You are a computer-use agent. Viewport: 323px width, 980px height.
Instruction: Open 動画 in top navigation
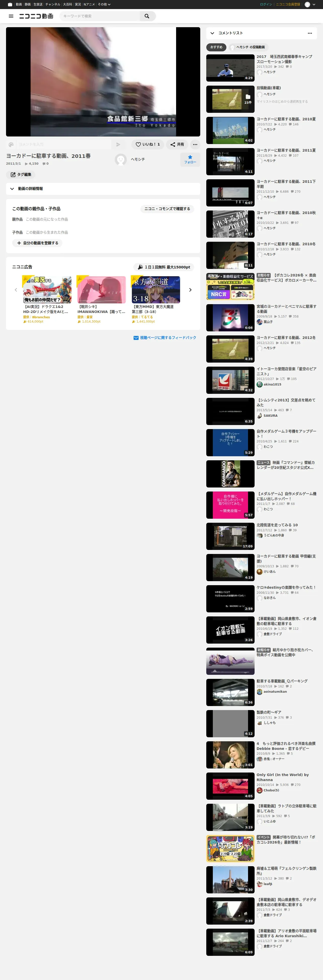point(19,5)
